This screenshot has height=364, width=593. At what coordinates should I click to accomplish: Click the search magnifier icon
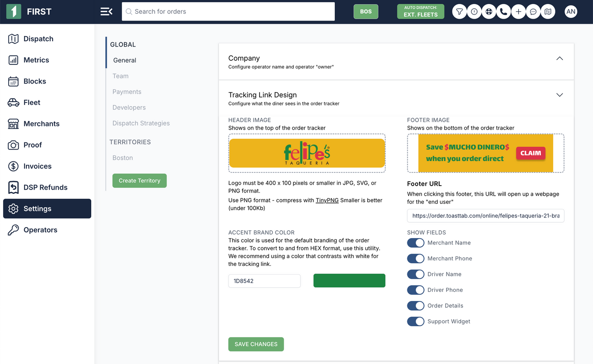pos(129,11)
